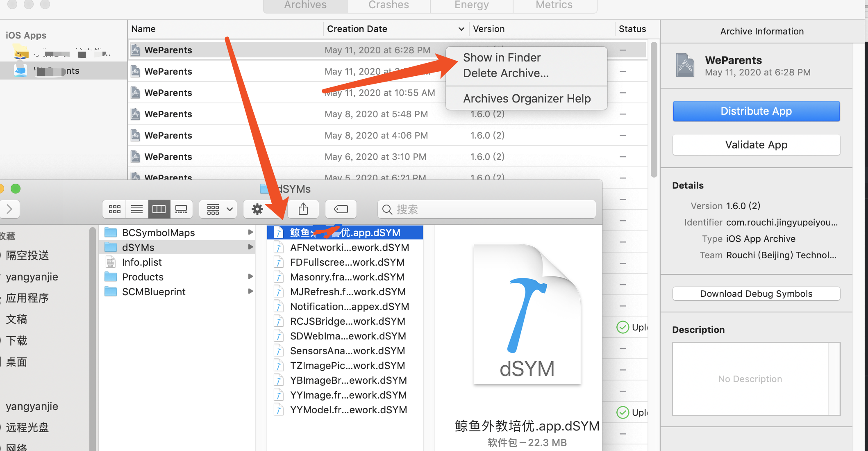Viewport: 868px width, 451px height.
Task: Click the iOS Apps icon in Organizer sidebar
Action: [26, 35]
